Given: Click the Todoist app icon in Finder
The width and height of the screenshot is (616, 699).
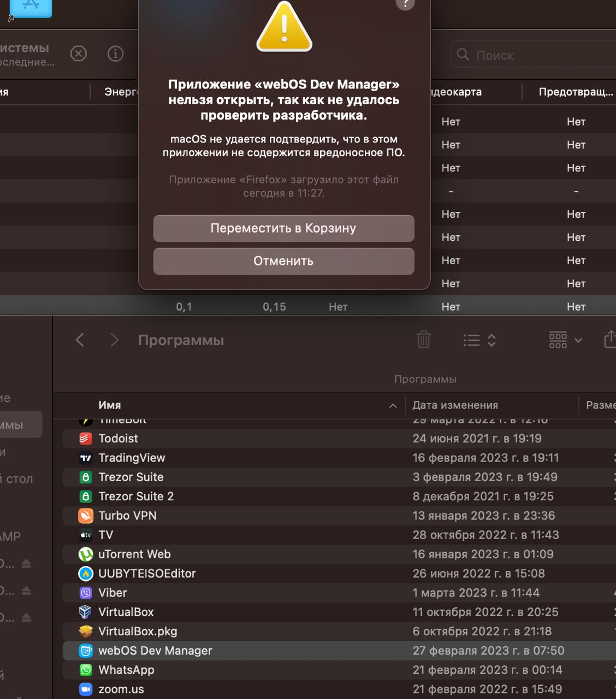Looking at the screenshot, I should tap(86, 439).
